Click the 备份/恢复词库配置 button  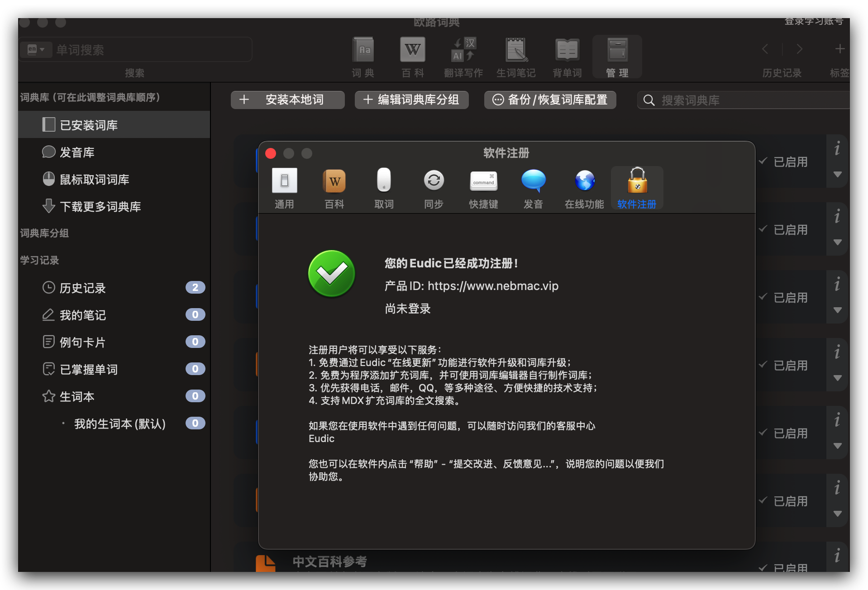pyautogui.click(x=550, y=100)
